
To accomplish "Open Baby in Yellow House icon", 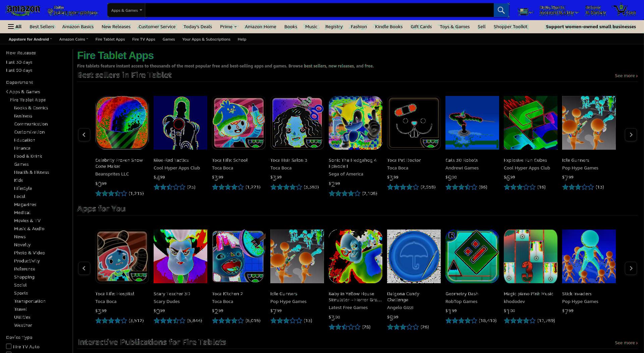I will [x=356, y=256].
